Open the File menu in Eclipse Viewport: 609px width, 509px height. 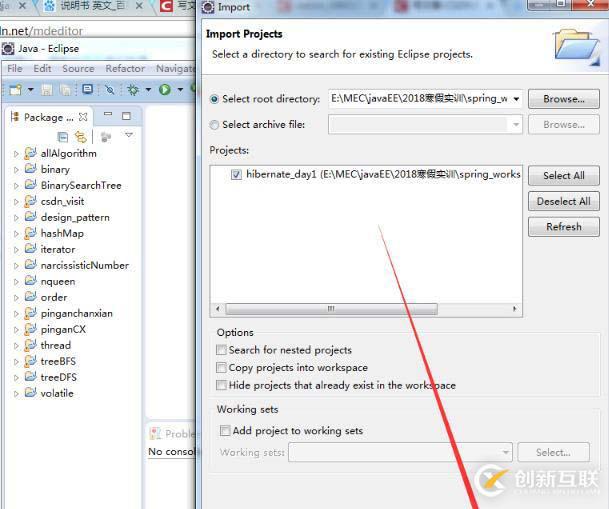tap(15, 69)
